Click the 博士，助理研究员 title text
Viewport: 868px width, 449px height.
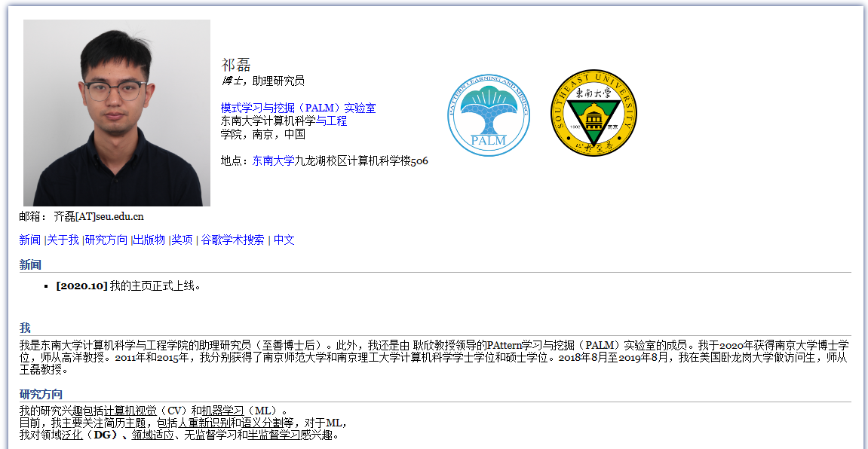tap(263, 81)
